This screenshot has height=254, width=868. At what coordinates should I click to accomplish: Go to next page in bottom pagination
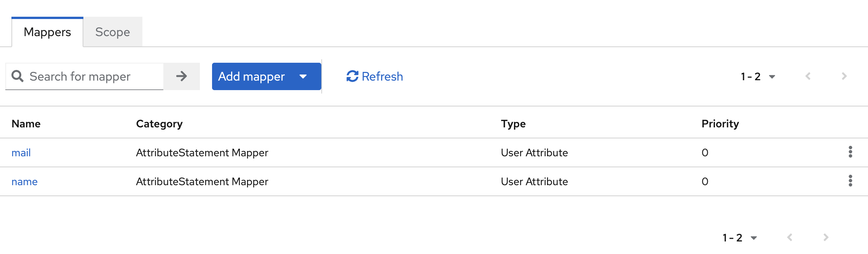tap(826, 238)
